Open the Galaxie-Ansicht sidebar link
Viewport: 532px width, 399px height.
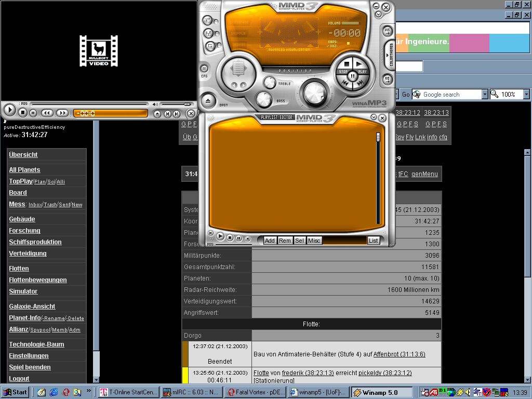tap(32, 307)
